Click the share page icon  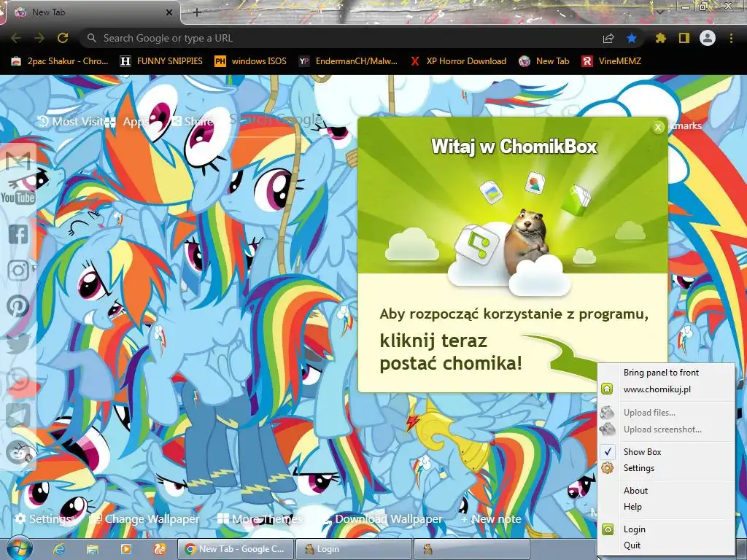point(608,38)
